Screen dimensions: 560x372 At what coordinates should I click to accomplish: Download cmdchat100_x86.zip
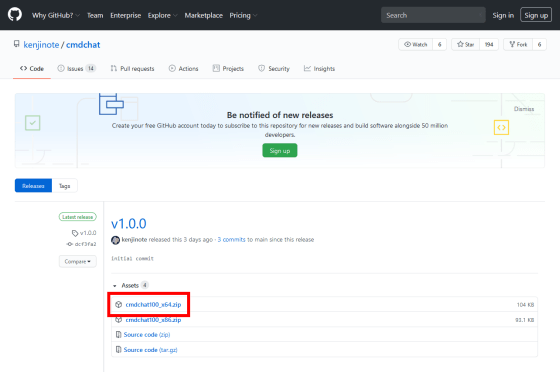(x=153, y=320)
